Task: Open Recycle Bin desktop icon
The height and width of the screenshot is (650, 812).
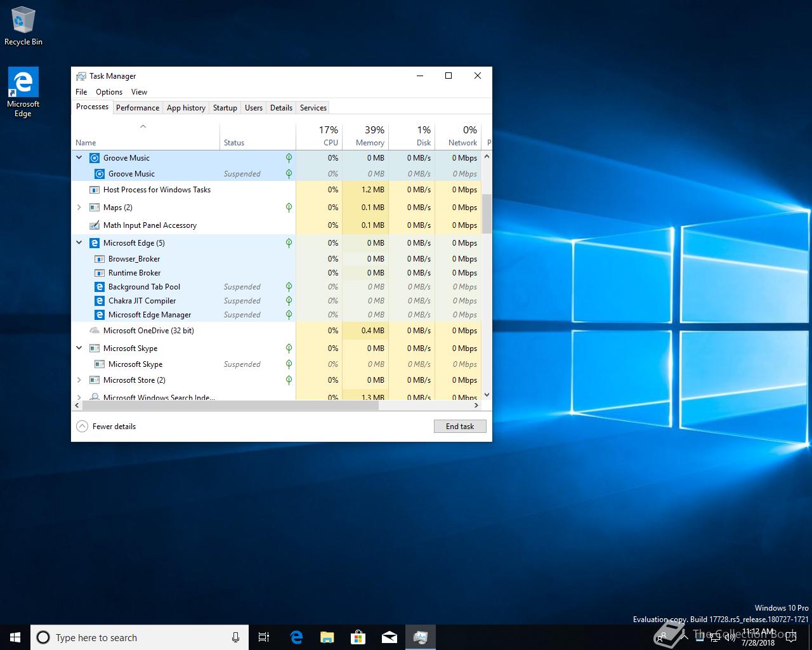Action: [x=23, y=27]
